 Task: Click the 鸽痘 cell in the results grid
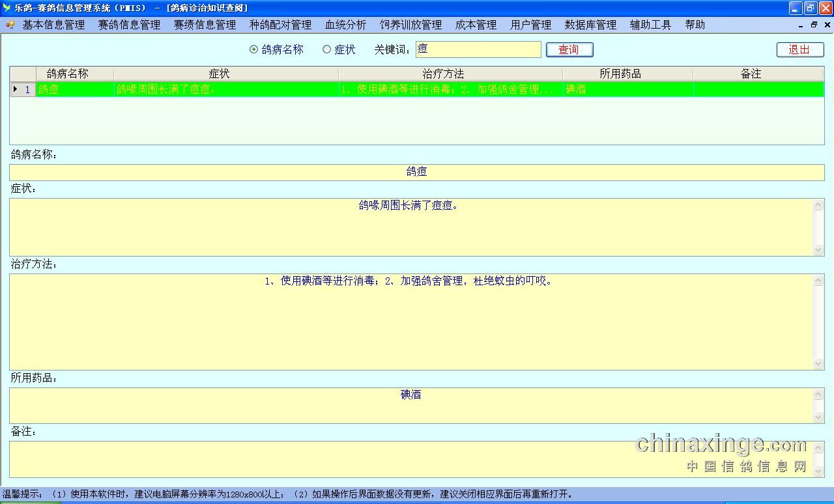(x=75, y=89)
